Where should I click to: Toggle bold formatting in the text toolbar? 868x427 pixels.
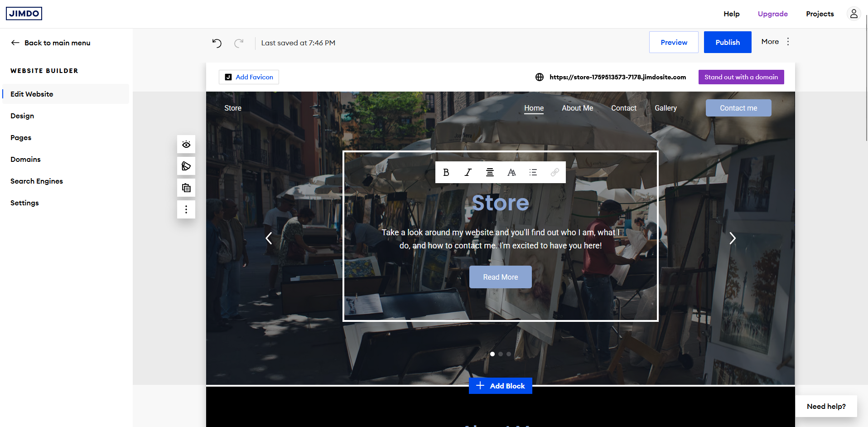(446, 172)
